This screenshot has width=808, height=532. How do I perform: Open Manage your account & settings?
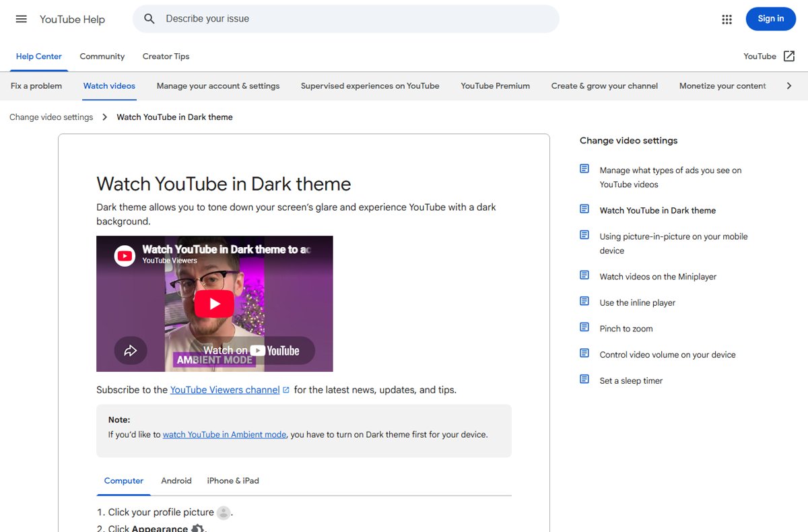coord(218,86)
